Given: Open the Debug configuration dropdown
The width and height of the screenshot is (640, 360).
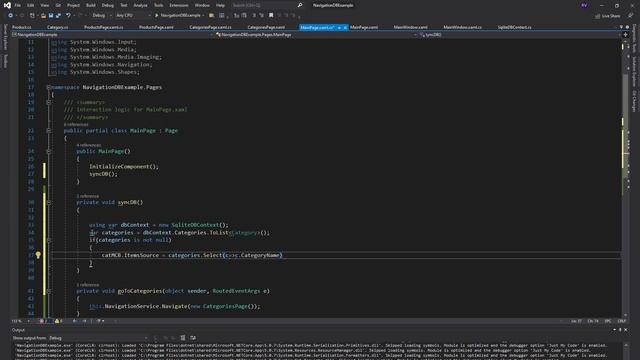Looking at the screenshot, I should [x=101, y=16].
